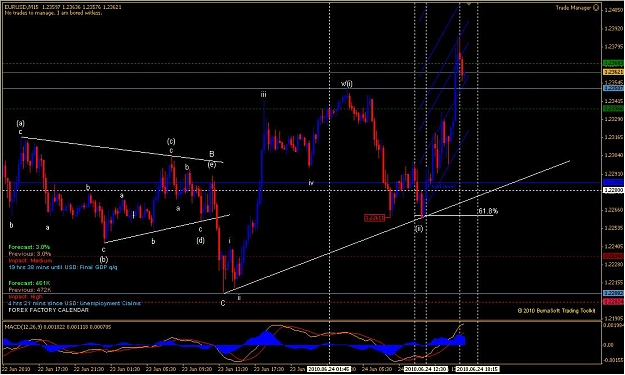625x375 pixels.
Task: Click the FOREX FACTORY CALENDAR label
Action: click(x=49, y=310)
